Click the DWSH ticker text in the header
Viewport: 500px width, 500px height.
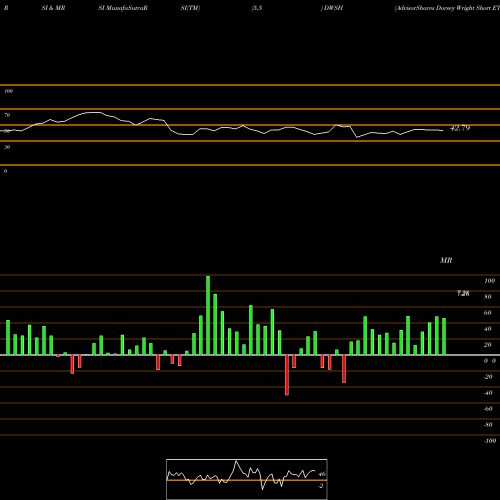(333, 8)
